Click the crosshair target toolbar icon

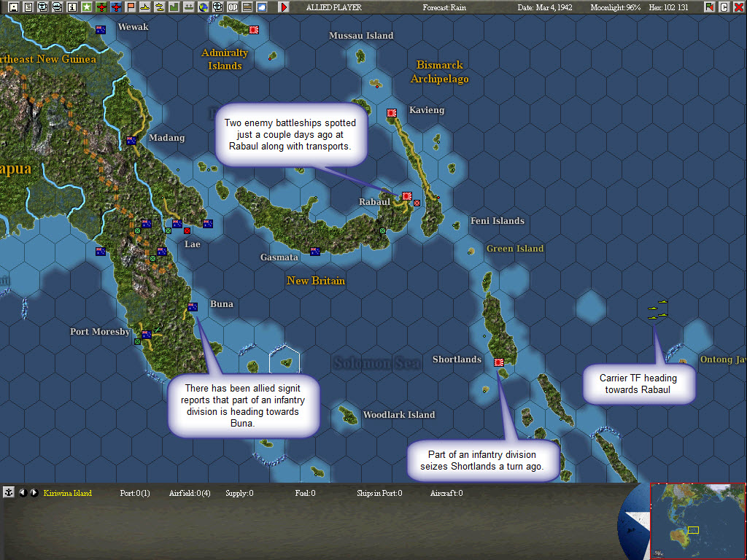coord(217,7)
